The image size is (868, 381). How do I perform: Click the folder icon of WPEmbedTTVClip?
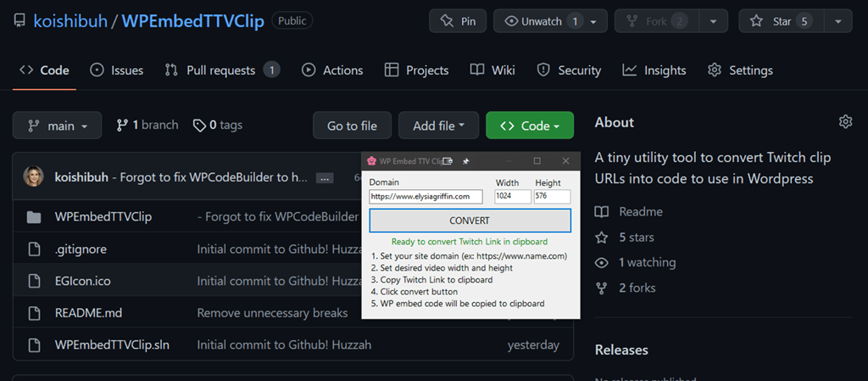(x=34, y=217)
